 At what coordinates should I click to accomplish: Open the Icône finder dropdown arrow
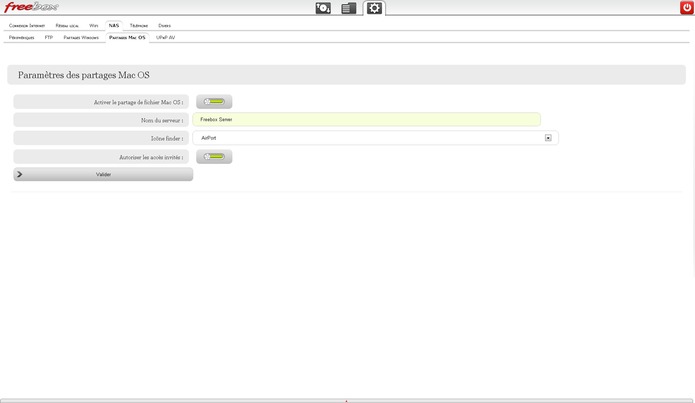(548, 138)
